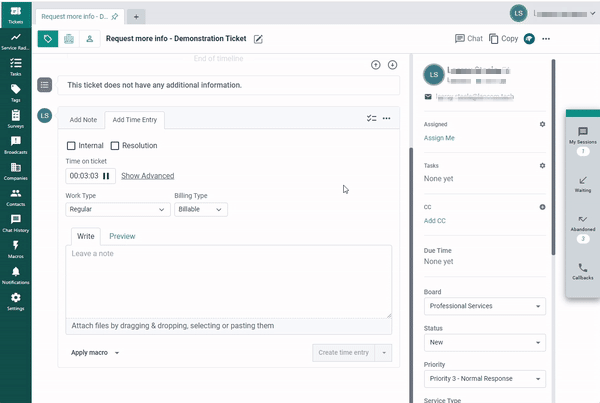Open Service Radar in sidebar
This screenshot has width=600, height=403.
pos(16,41)
